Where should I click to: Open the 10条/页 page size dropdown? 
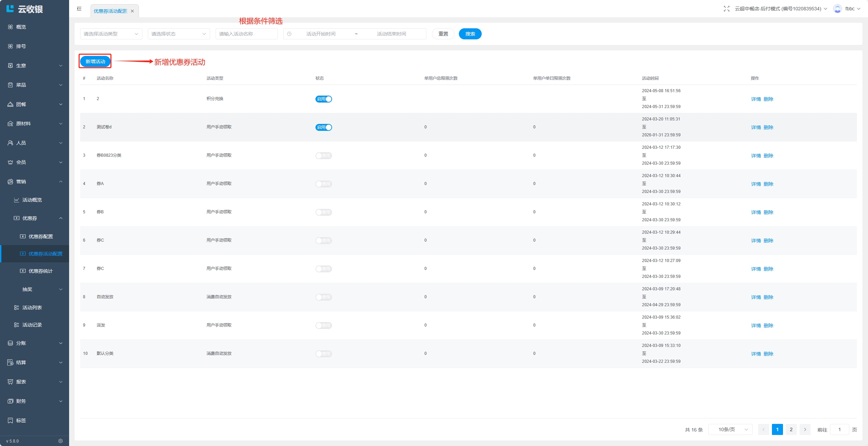[730, 429]
